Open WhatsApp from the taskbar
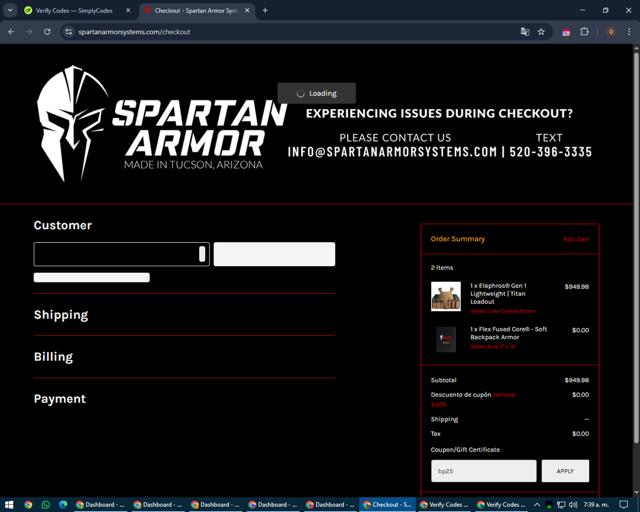Viewport: 640px width, 512px height. tap(45, 505)
